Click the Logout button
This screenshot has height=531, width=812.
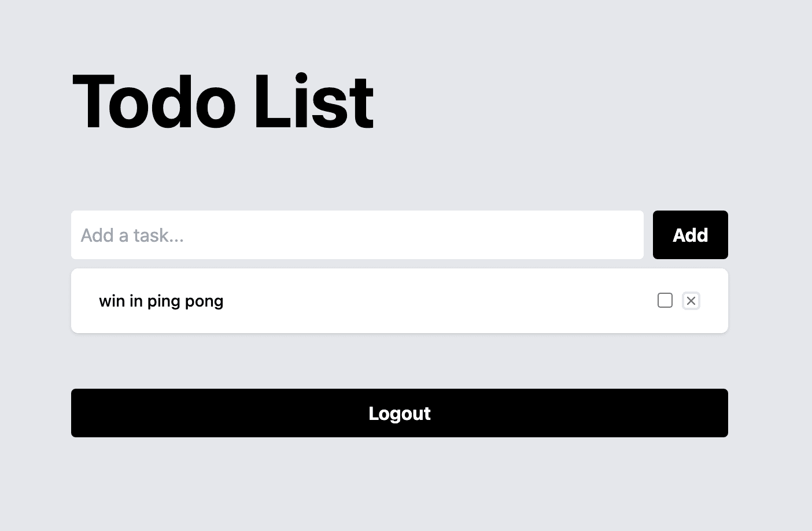[399, 413]
